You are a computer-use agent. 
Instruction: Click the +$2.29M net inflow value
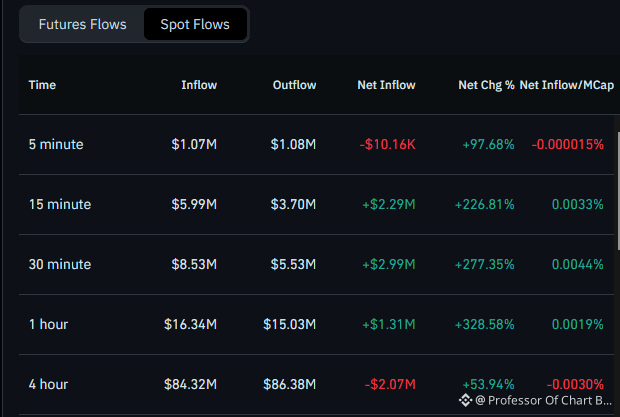click(389, 205)
